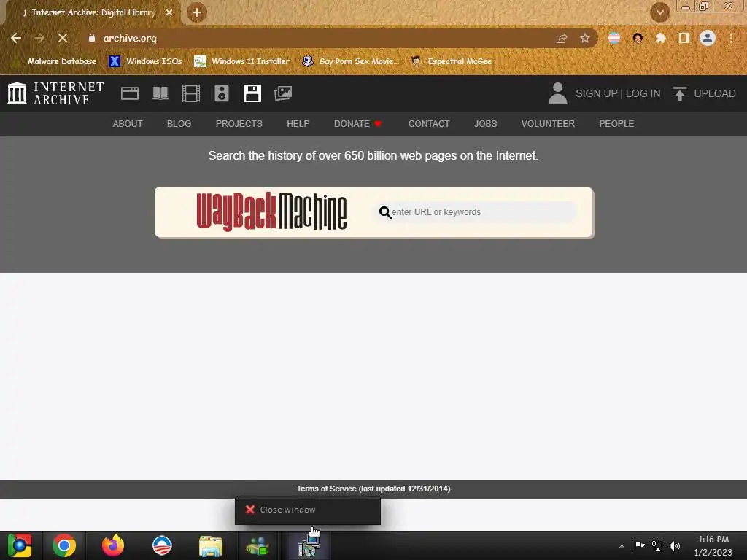The image size is (747, 560).
Task: Click the LOG IN link
Action: pyautogui.click(x=643, y=93)
